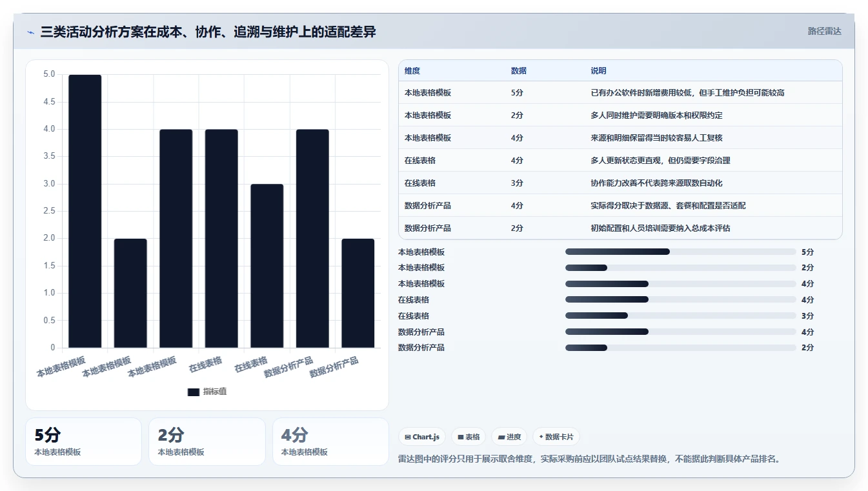The width and height of the screenshot is (868, 491).
Task: Click the 维度 column header
Action: point(412,71)
